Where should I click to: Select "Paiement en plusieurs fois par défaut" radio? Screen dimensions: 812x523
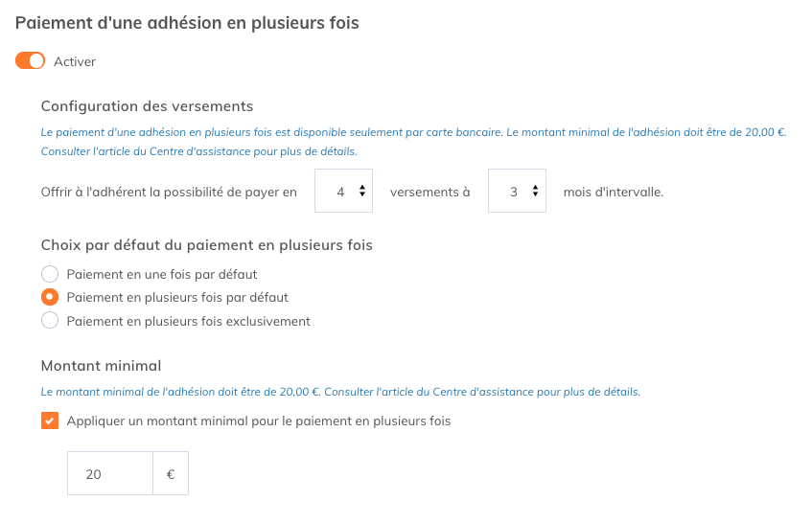pyautogui.click(x=50, y=297)
